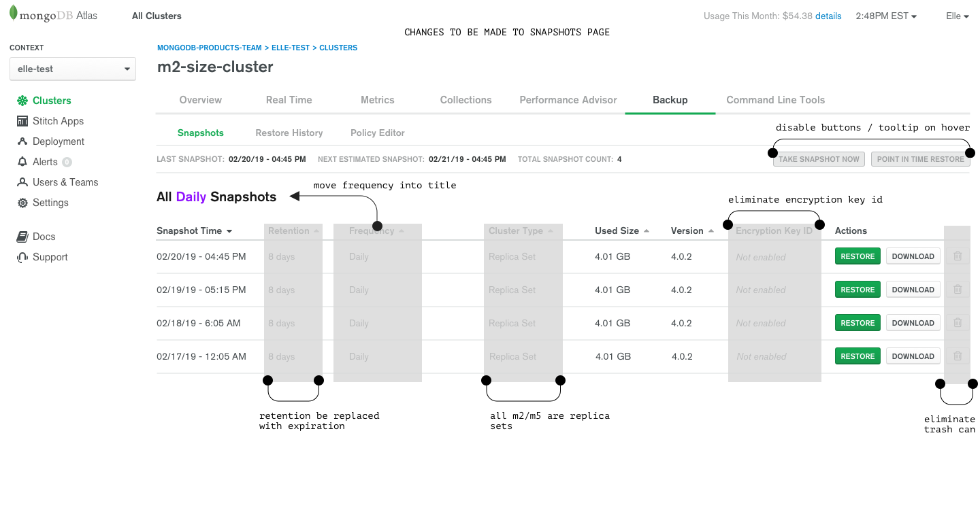Open the Command Line Tools tab
980x514 pixels.
(775, 100)
